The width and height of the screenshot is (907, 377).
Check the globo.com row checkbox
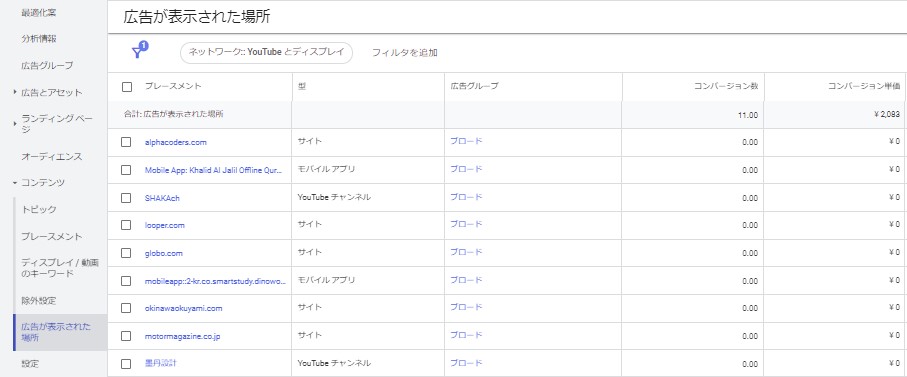[x=126, y=253]
